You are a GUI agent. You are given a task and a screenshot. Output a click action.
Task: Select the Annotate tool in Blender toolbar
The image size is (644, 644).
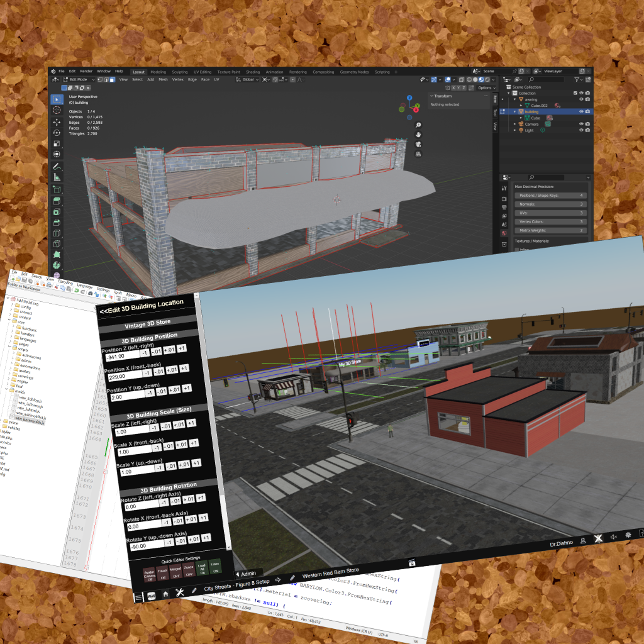[x=57, y=166]
